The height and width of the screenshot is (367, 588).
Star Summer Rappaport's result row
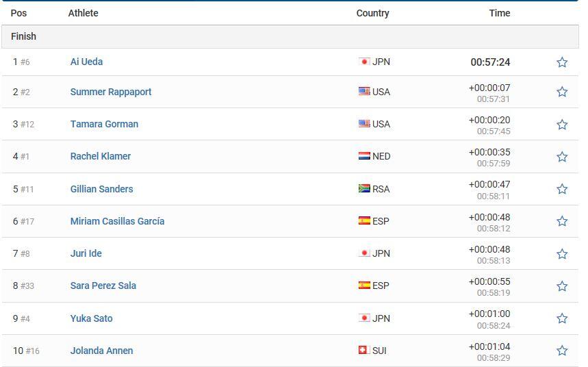(562, 92)
